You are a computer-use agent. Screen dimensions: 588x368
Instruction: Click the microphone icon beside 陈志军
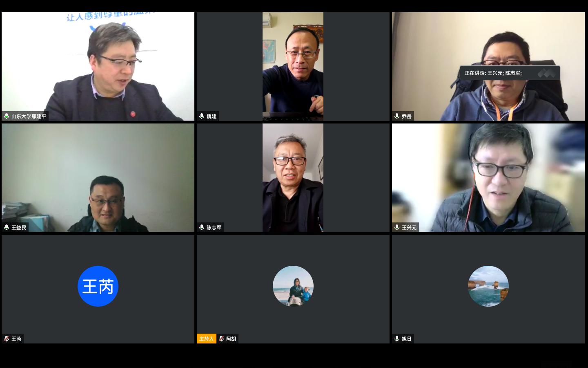[x=202, y=227]
